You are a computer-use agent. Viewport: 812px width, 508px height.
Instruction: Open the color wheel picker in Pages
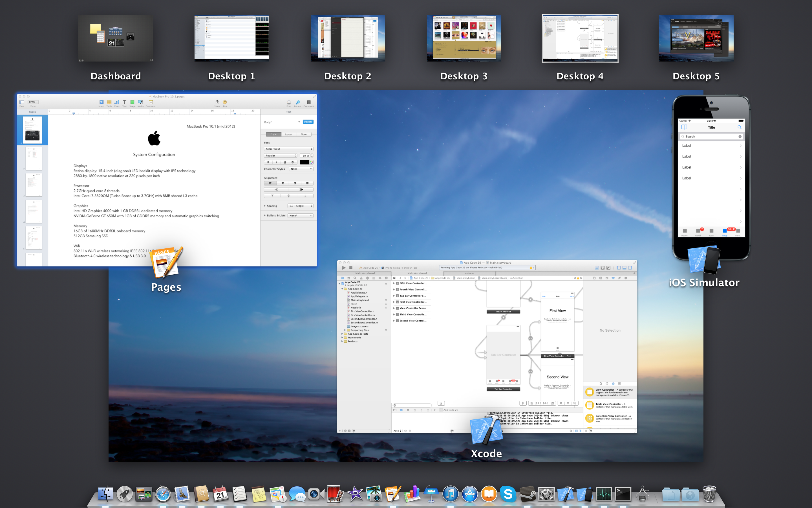(x=311, y=162)
